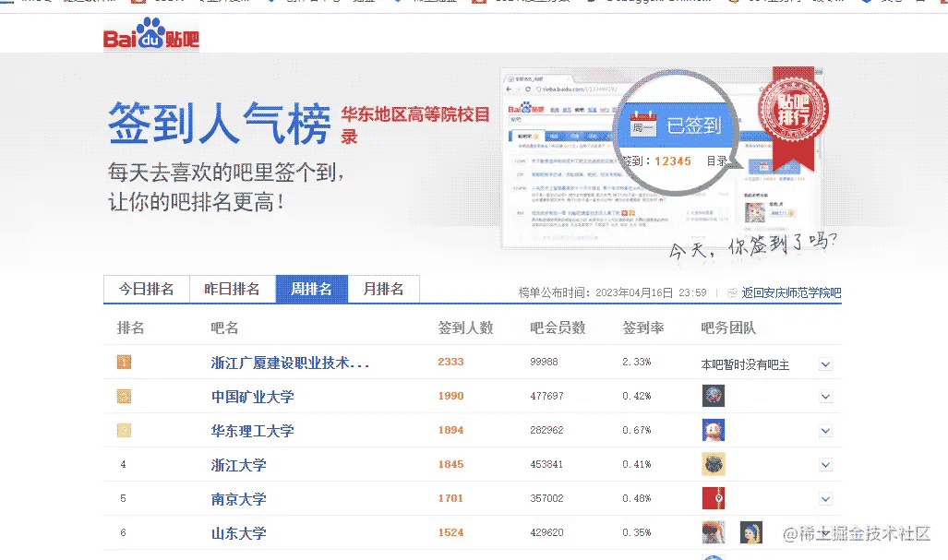
Task: Click member count 357002
Action: coord(546,498)
